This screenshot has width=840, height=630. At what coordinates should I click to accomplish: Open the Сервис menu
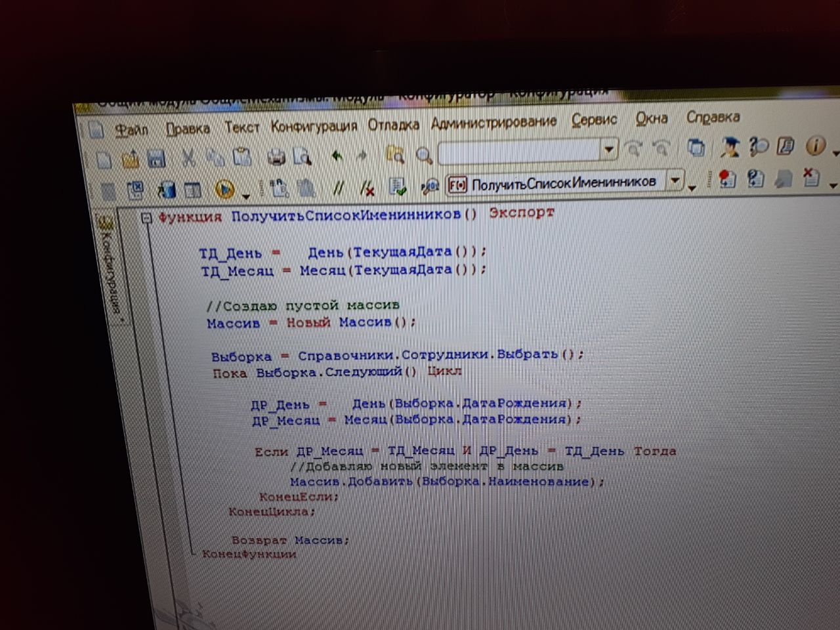(594, 120)
